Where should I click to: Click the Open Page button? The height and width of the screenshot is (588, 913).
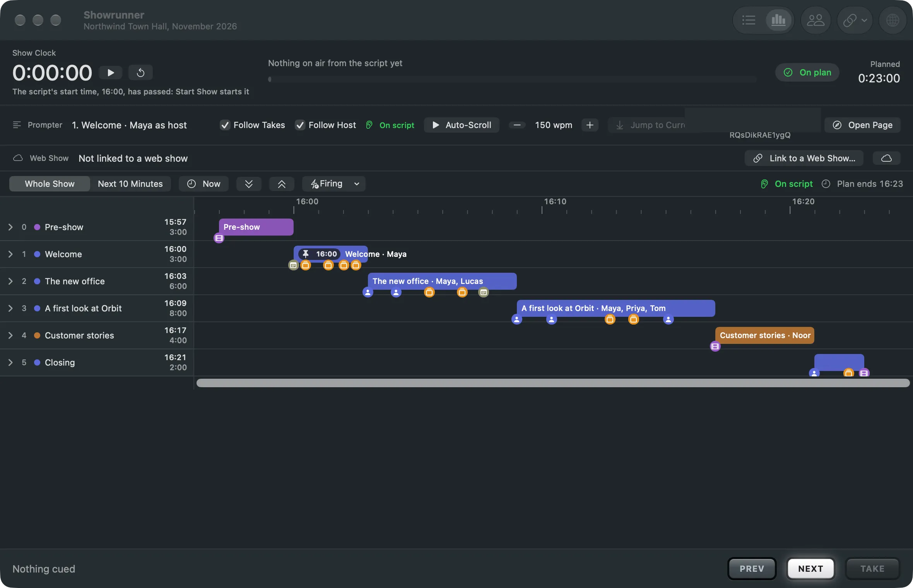coord(862,125)
